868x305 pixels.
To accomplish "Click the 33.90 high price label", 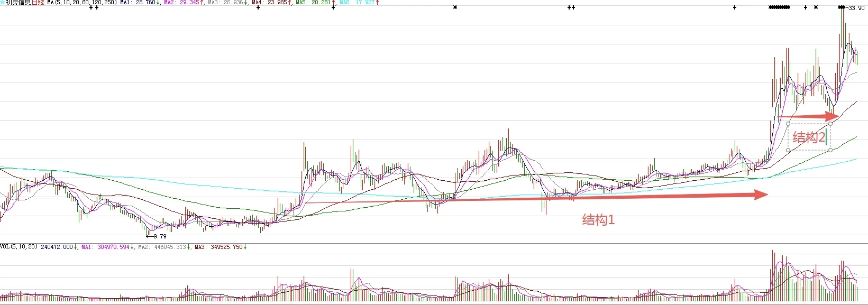I will 856,8.
